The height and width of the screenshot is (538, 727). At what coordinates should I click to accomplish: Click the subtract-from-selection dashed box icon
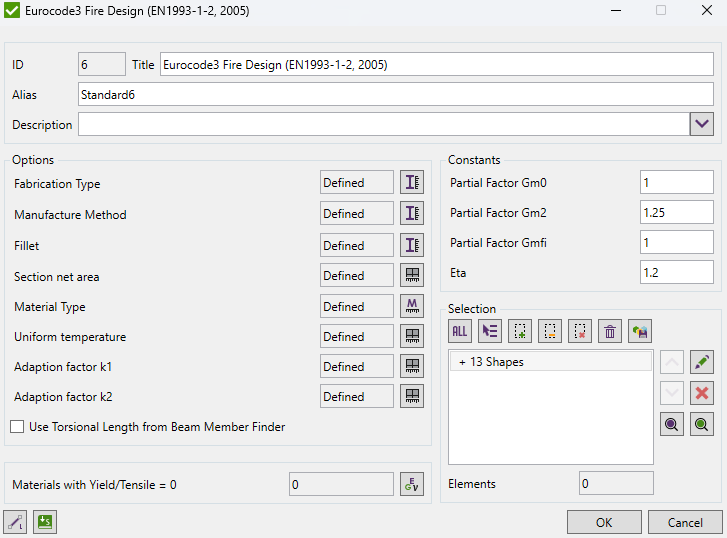point(550,331)
